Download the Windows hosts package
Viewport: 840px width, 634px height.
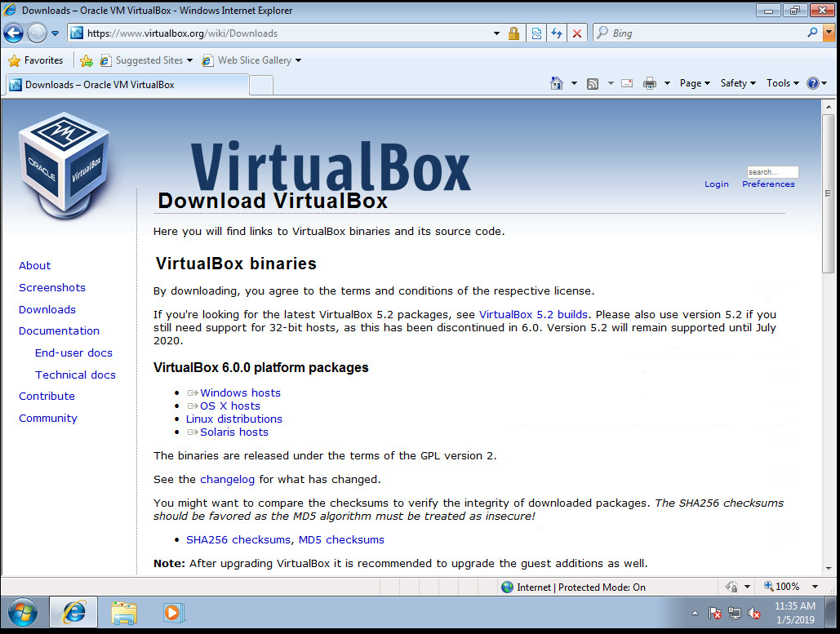pos(240,393)
